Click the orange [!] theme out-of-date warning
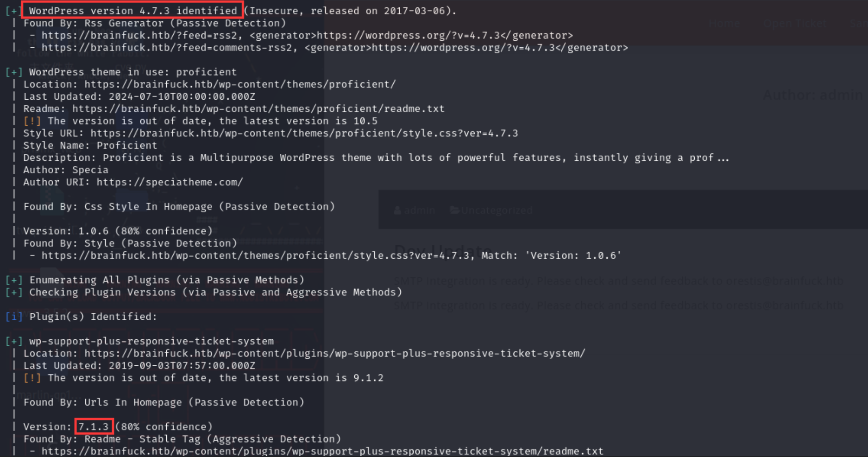Viewport: 868px width, 457px height. (32, 121)
